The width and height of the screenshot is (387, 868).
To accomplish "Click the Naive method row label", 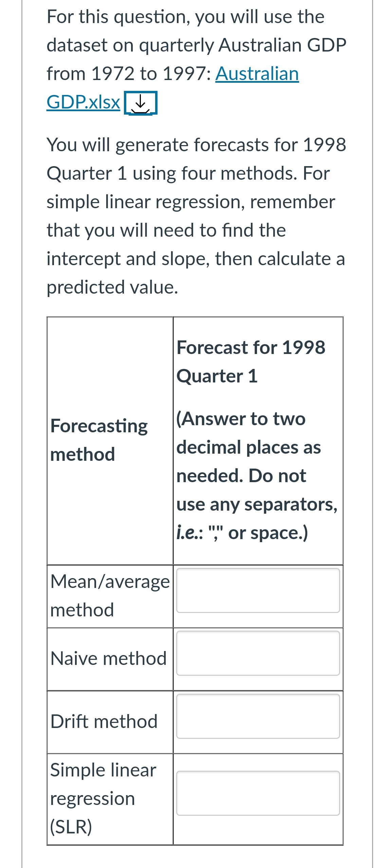I will point(108,658).
